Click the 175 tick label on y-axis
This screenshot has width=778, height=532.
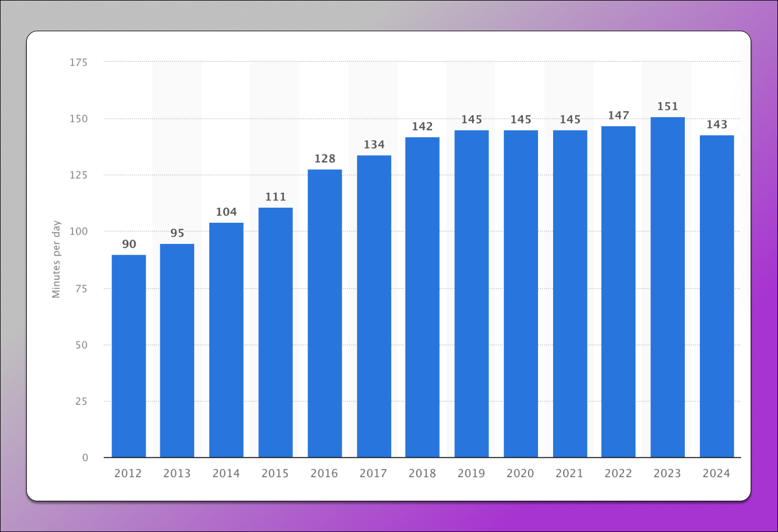coord(79,63)
